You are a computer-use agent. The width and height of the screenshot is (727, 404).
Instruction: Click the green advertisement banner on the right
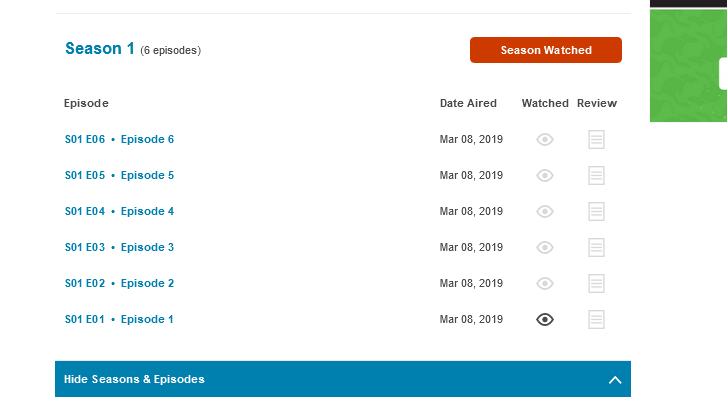point(688,65)
